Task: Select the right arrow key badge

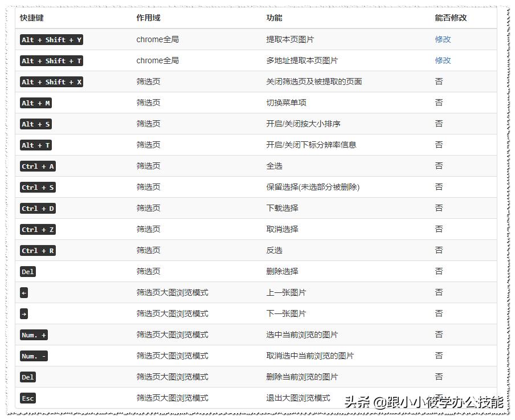Action: coord(23,313)
